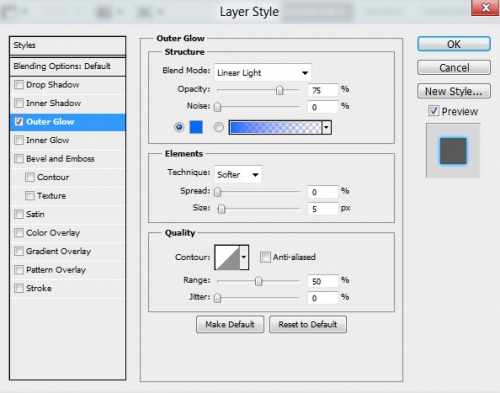The height and width of the screenshot is (393, 500).
Task: Click the Size value field
Action: (323, 209)
